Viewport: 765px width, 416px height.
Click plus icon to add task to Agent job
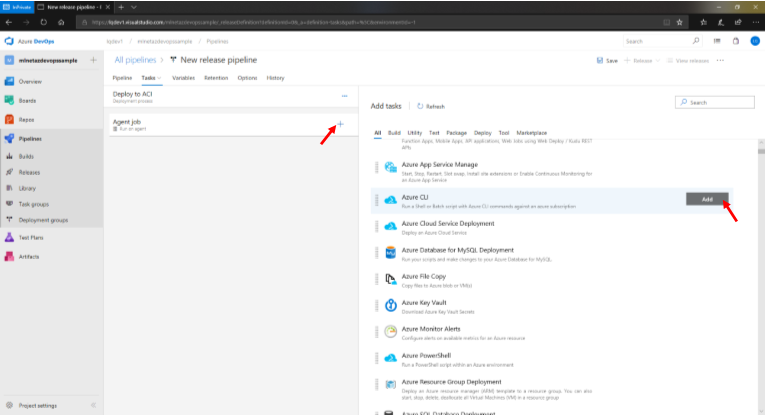[x=340, y=124]
